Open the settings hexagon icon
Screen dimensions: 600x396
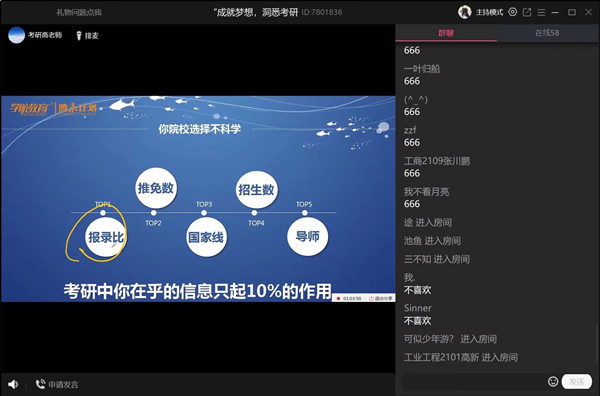click(x=512, y=12)
